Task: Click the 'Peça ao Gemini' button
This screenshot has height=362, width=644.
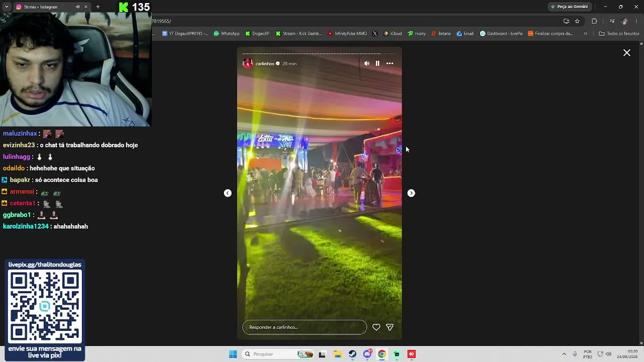Action: tap(569, 7)
